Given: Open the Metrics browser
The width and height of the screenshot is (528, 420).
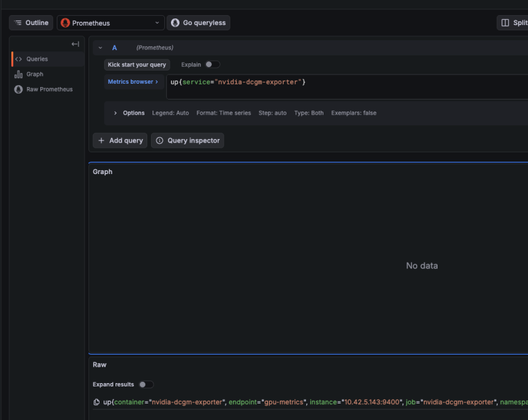Looking at the screenshot, I should [x=133, y=82].
